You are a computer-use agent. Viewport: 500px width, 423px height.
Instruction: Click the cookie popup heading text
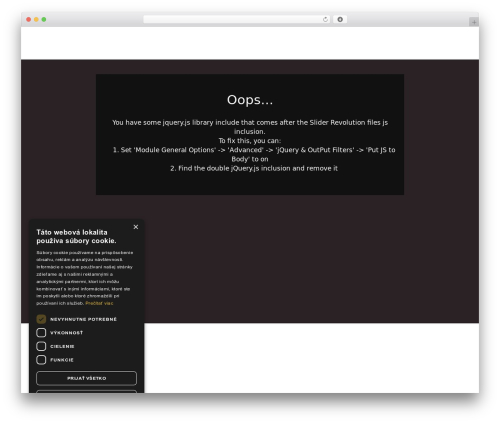coord(76,237)
